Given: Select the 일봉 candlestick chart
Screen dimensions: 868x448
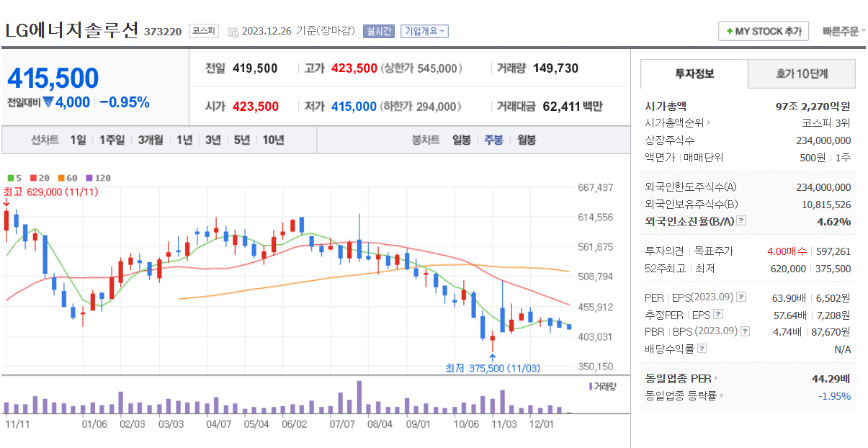Looking at the screenshot, I should [461, 140].
